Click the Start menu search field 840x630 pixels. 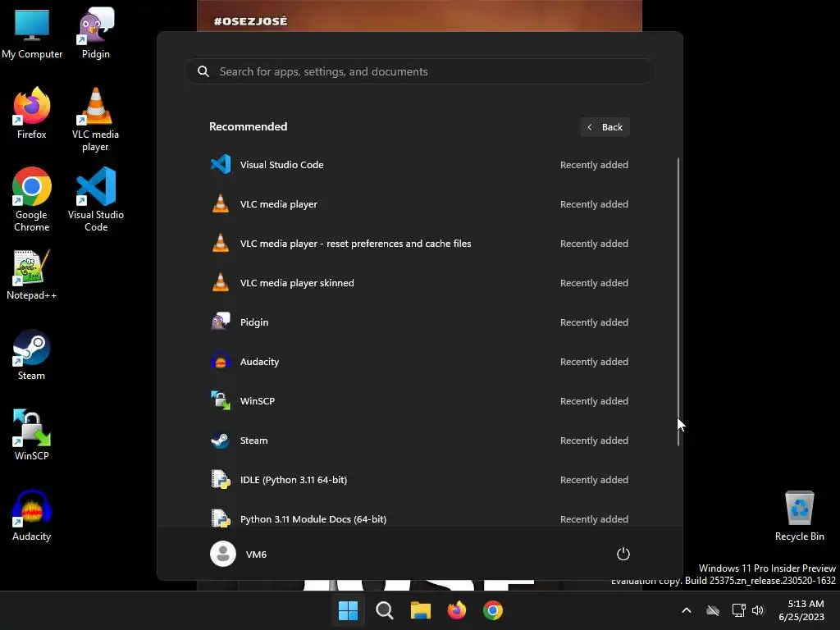pyautogui.click(x=420, y=71)
